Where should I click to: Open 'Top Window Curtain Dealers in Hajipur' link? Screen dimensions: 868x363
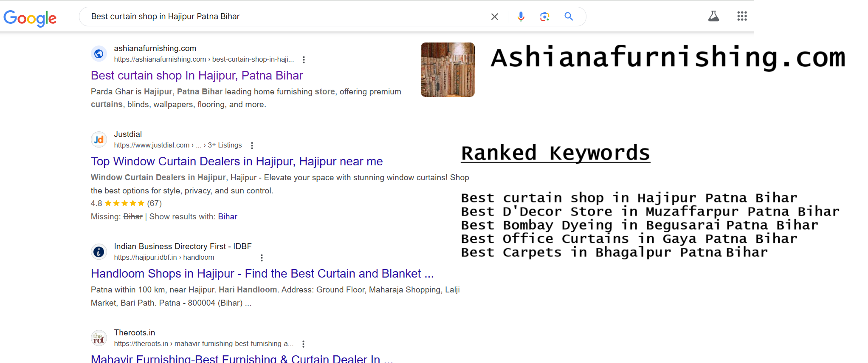click(x=237, y=161)
